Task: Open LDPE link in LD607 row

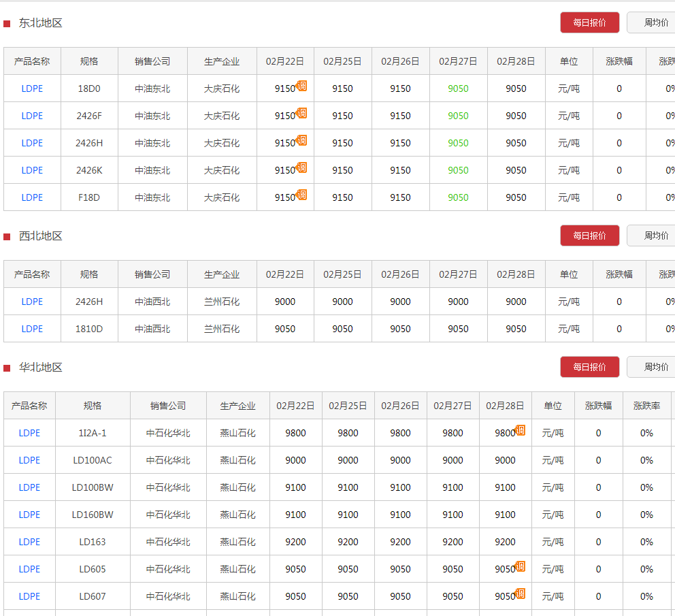Action: pyautogui.click(x=29, y=596)
